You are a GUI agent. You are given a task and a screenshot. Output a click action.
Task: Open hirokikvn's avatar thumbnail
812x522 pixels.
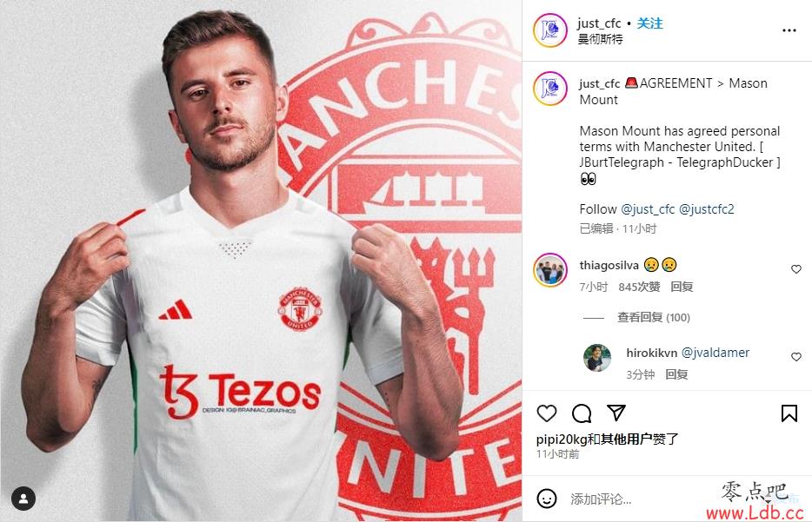coord(597,358)
